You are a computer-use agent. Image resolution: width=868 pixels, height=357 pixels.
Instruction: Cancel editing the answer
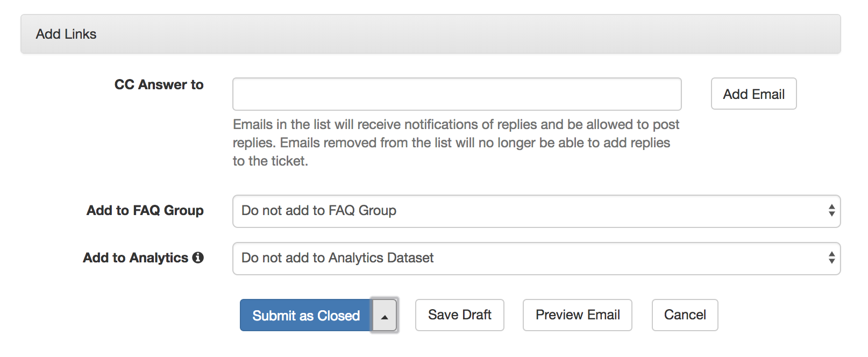[685, 315]
